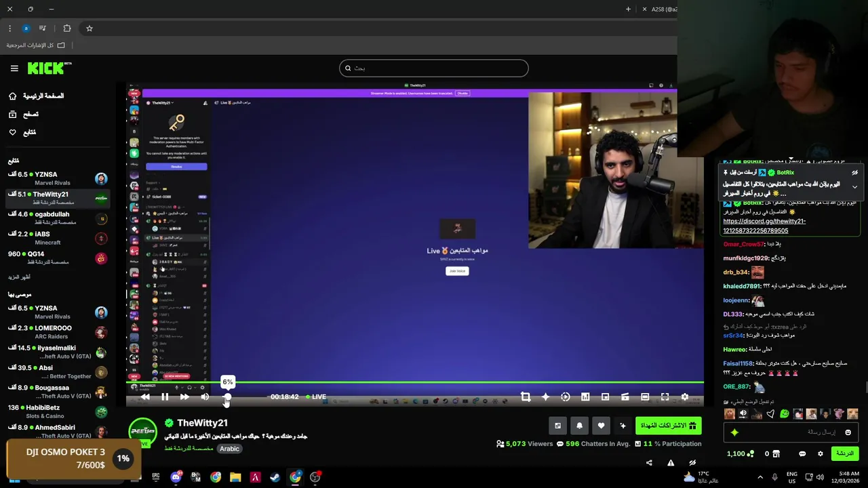The image size is (868, 488).
Task: Pause the live stream
Action: [165, 396]
